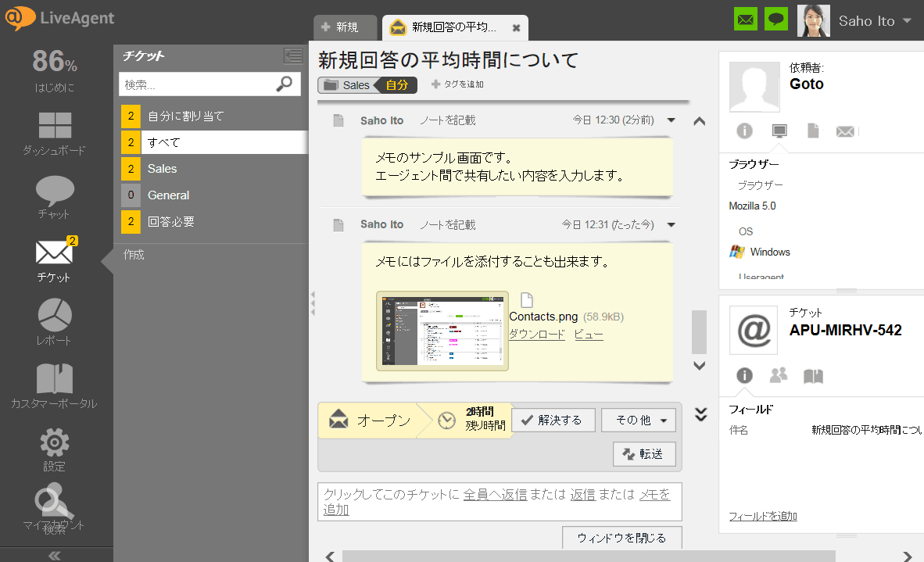Click the ダウンロード link for Contacts.png
The height and width of the screenshot is (562, 924).
coord(536,335)
